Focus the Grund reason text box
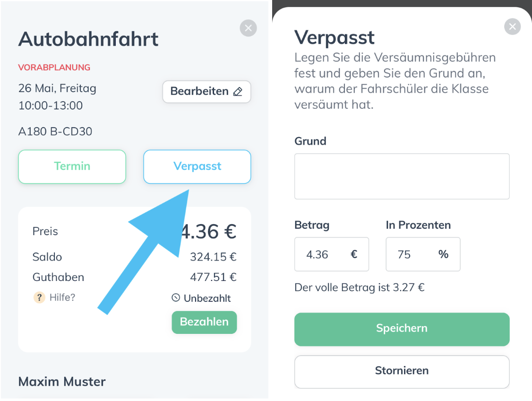 [x=402, y=176]
